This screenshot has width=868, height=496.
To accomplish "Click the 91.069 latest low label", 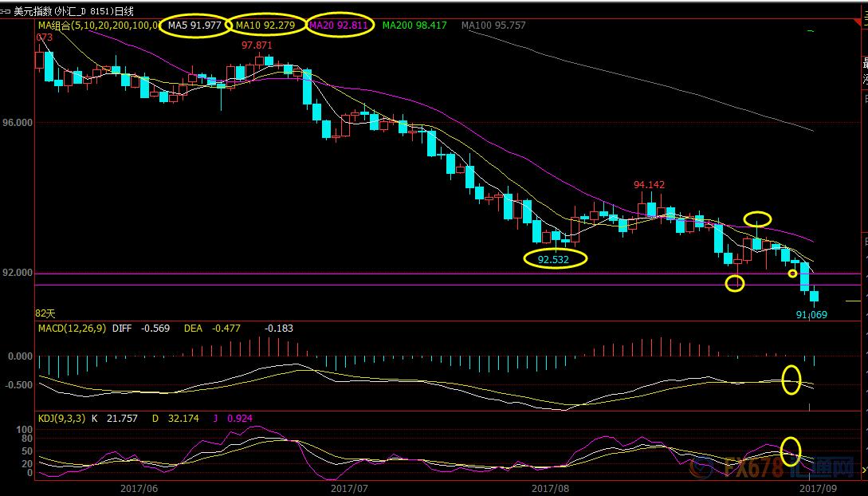I will 811,314.
